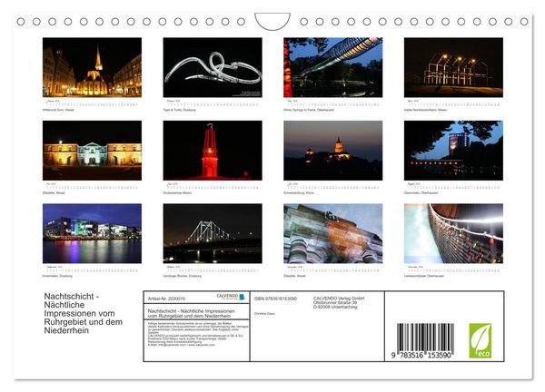Screen dimensions: 545x392
Task: Open the Halde Norddeutschland Moers photo
Action: tap(453, 67)
